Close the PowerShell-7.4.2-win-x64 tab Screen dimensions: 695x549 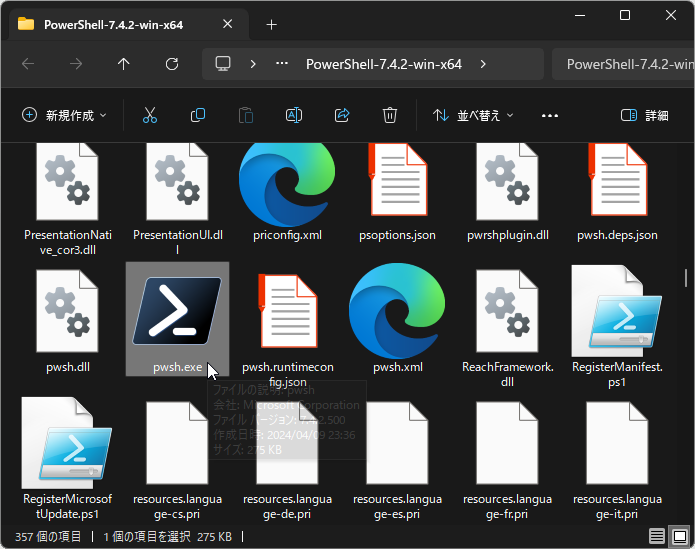pyautogui.click(x=227, y=24)
